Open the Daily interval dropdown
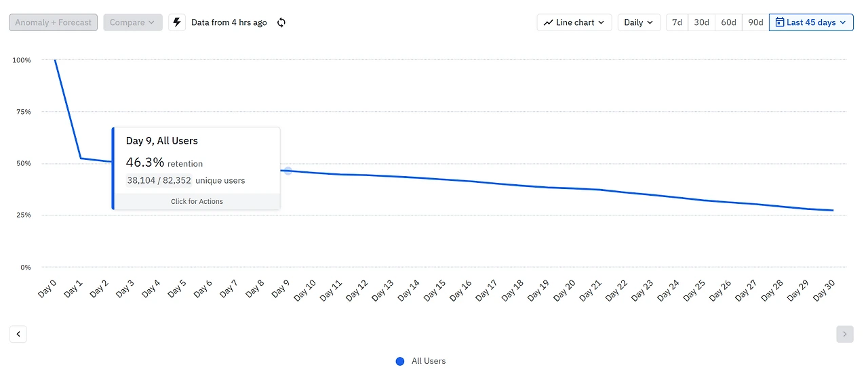The image size is (868, 380). (639, 22)
